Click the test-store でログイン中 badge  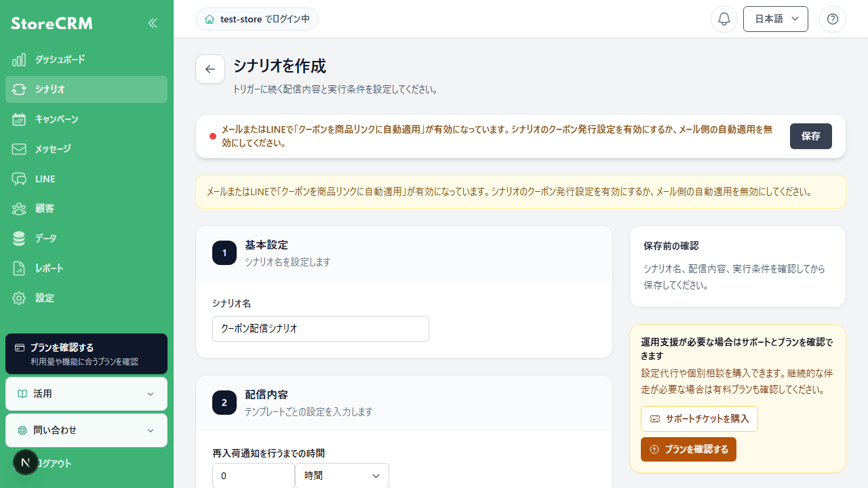click(x=257, y=19)
